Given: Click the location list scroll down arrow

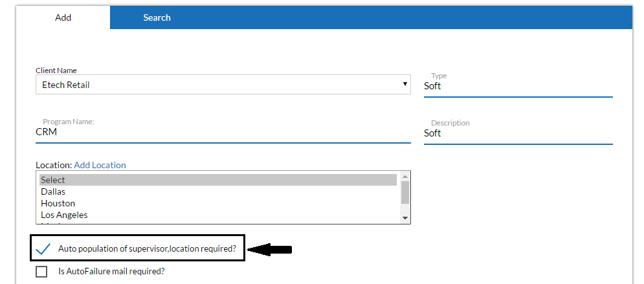Looking at the screenshot, I should 405,218.
